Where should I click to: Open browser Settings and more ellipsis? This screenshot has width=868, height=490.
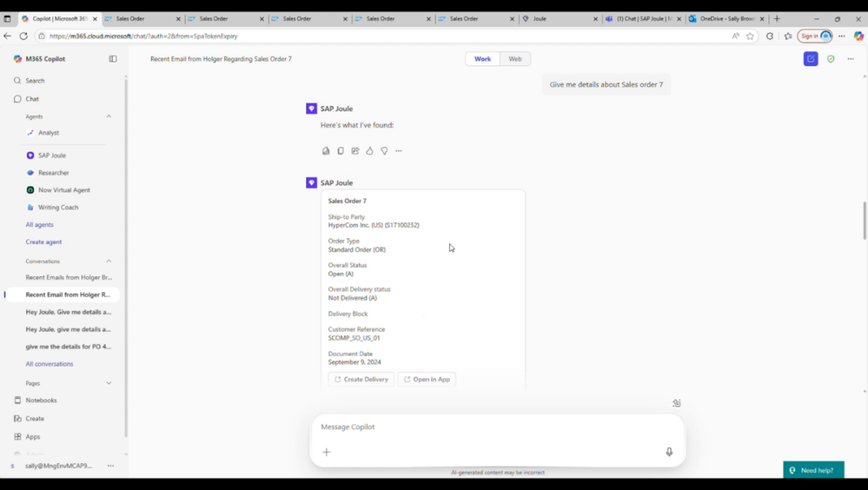pyautogui.click(x=841, y=36)
